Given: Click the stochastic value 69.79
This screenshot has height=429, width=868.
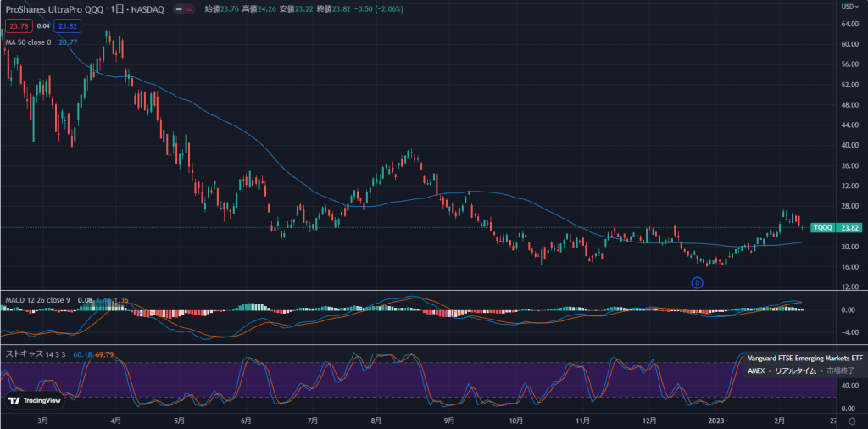Looking at the screenshot, I should coord(105,354).
